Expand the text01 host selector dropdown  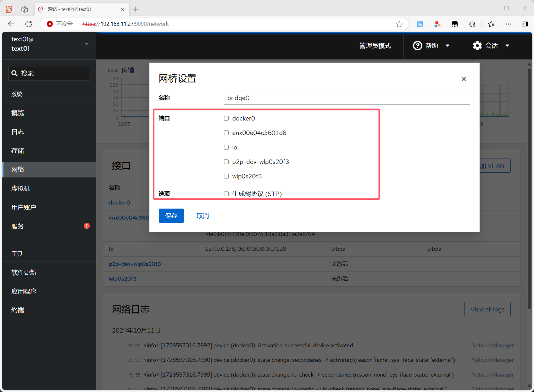tap(86, 44)
